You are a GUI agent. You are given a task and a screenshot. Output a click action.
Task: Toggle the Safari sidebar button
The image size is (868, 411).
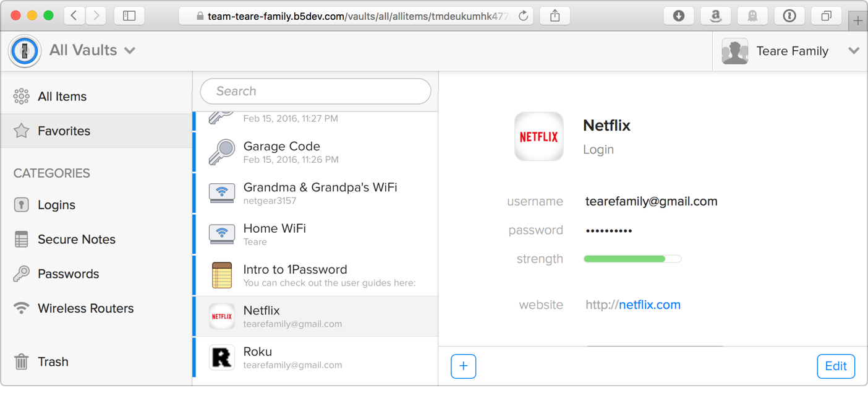(129, 16)
